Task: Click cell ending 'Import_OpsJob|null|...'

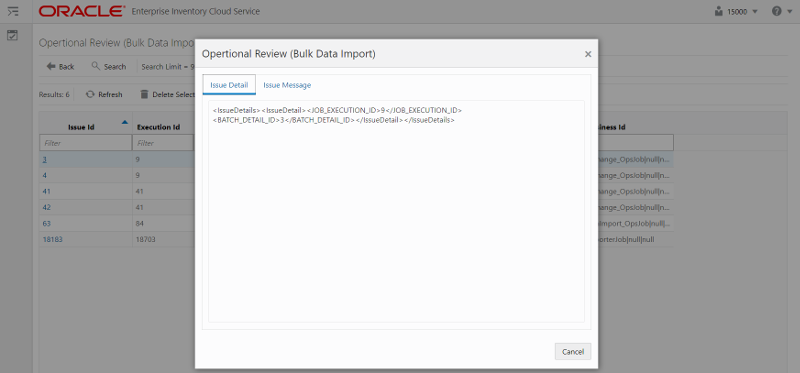Action: pos(635,223)
